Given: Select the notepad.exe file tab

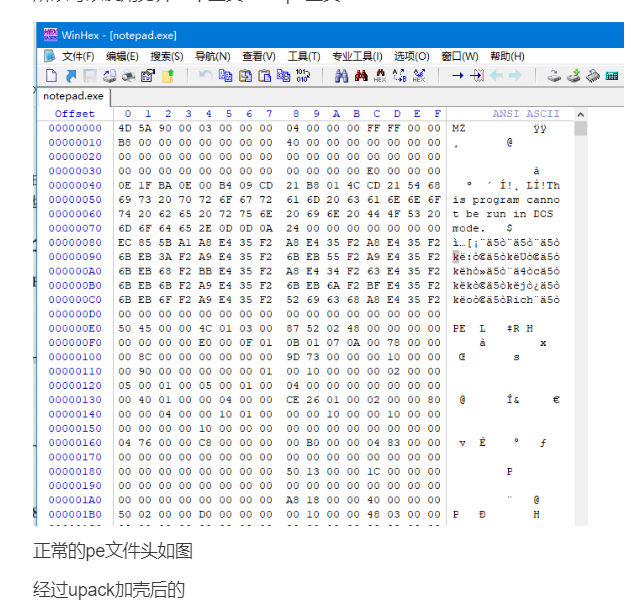Looking at the screenshot, I should 74,96.
